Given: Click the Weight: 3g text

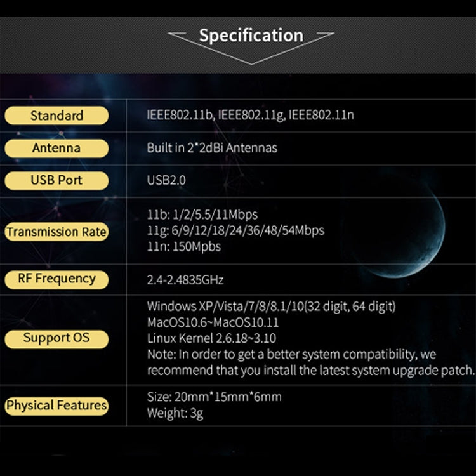Looking at the screenshot, I should [x=175, y=414].
